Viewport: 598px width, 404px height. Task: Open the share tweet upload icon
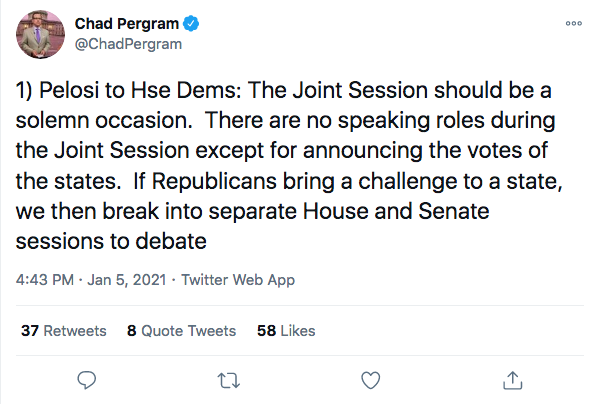513,380
